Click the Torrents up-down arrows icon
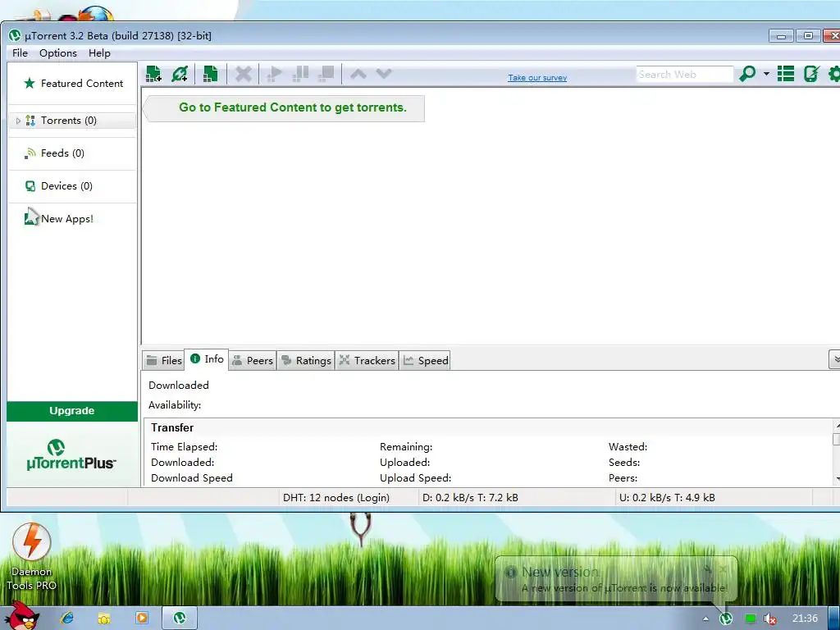This screenshot has height=630, width=840. 30,121
